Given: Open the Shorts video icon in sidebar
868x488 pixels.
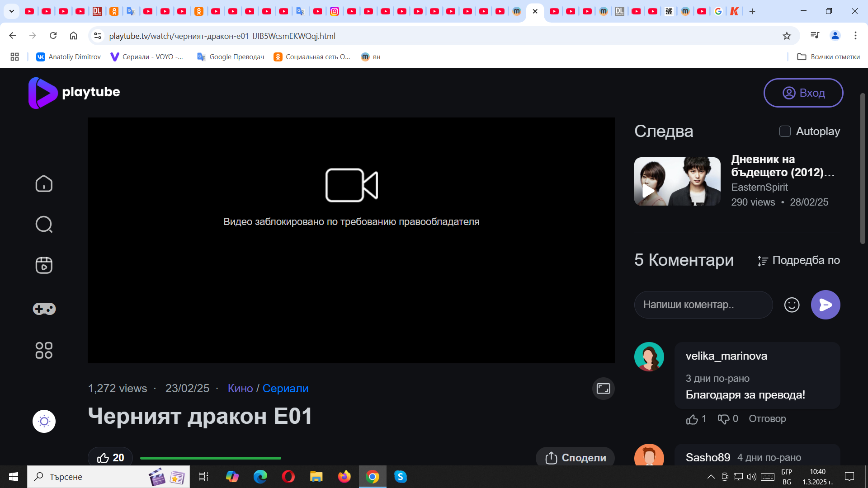Looking at the screenshot, I should coord(44,265).
